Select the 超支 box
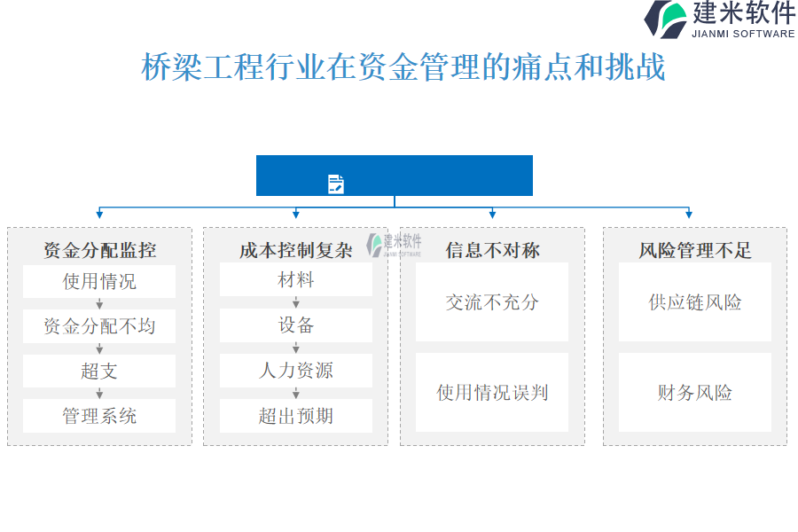The width and height of the screenshot is (798, 532). coord(99,371)
